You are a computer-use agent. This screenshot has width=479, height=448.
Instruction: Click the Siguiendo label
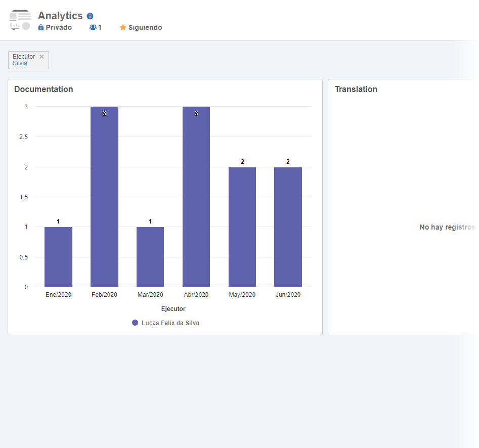click(x=145, y=27)
